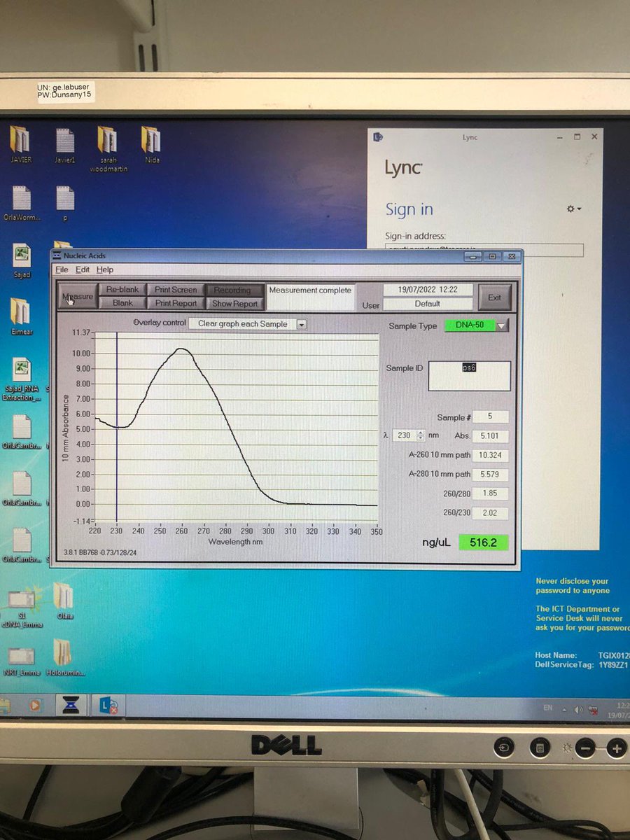Select the NRT_Emma desktop icon

click(22, 661)
